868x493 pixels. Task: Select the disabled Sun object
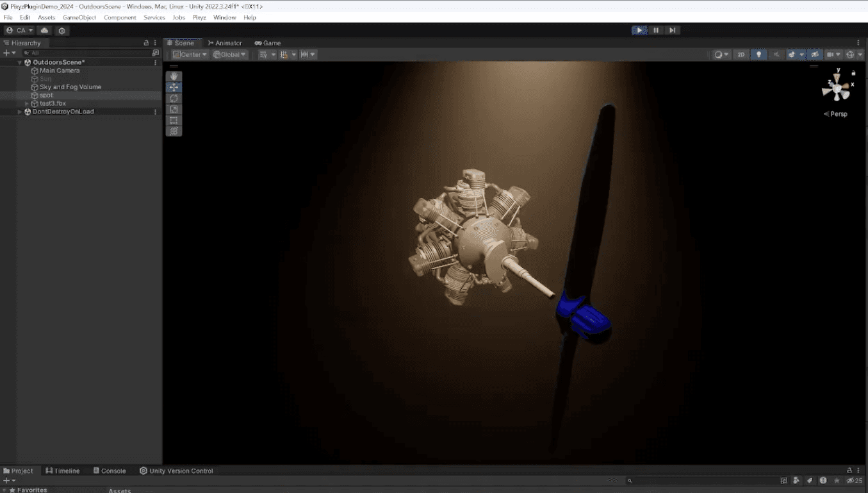click(45, 79)
